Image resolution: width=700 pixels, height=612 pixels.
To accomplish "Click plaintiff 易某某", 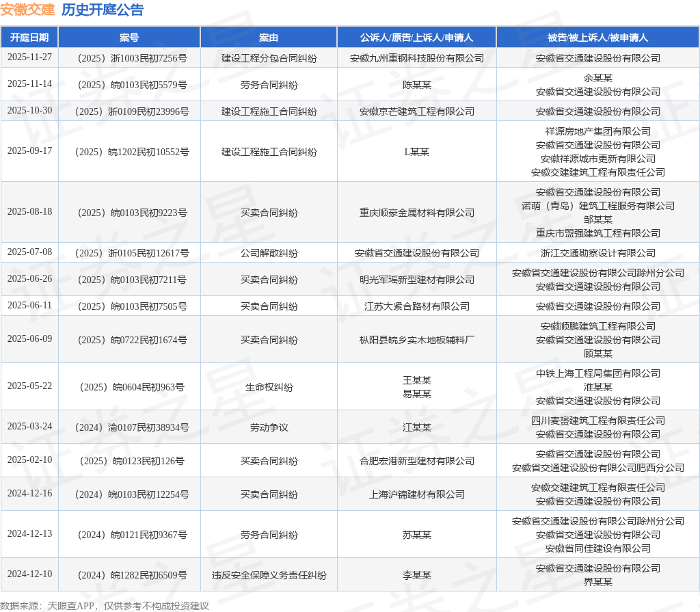I will point(416,394).
